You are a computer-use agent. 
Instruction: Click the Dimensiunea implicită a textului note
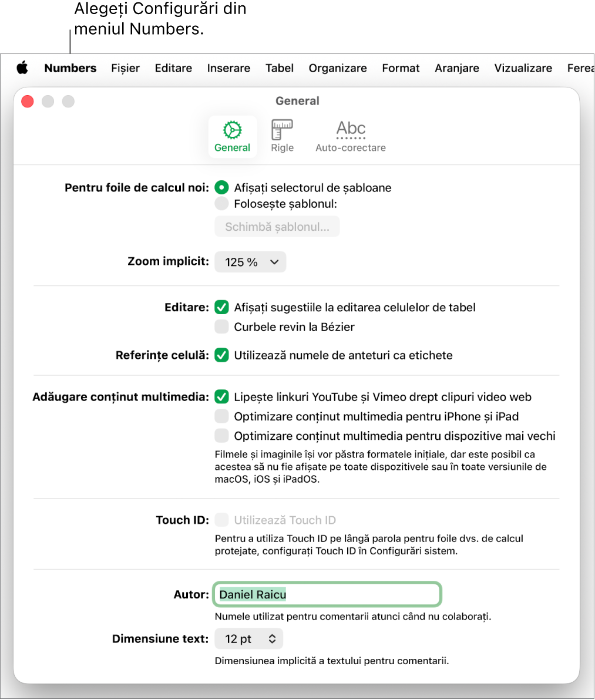[x=332, y=661]
